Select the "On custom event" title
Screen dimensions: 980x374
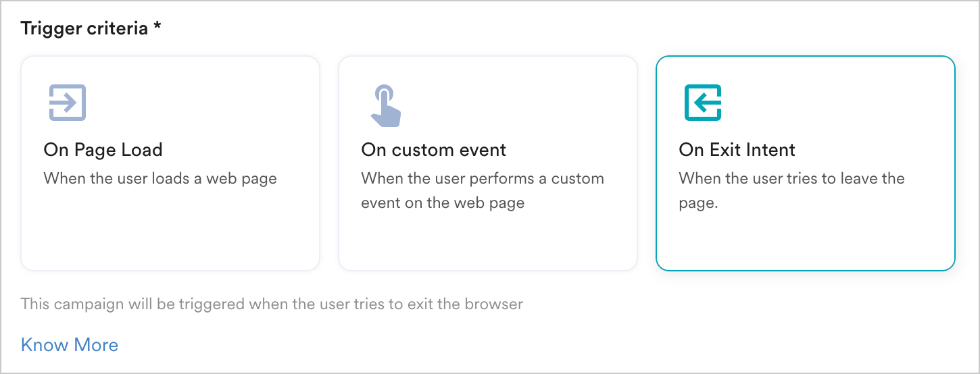tap(433, 150)
